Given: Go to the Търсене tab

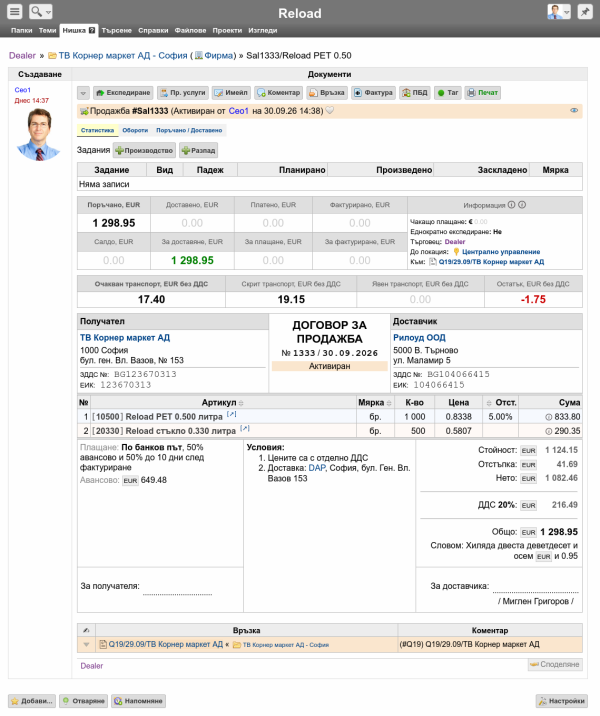Looking at the screenshot, I should (116, 30).
